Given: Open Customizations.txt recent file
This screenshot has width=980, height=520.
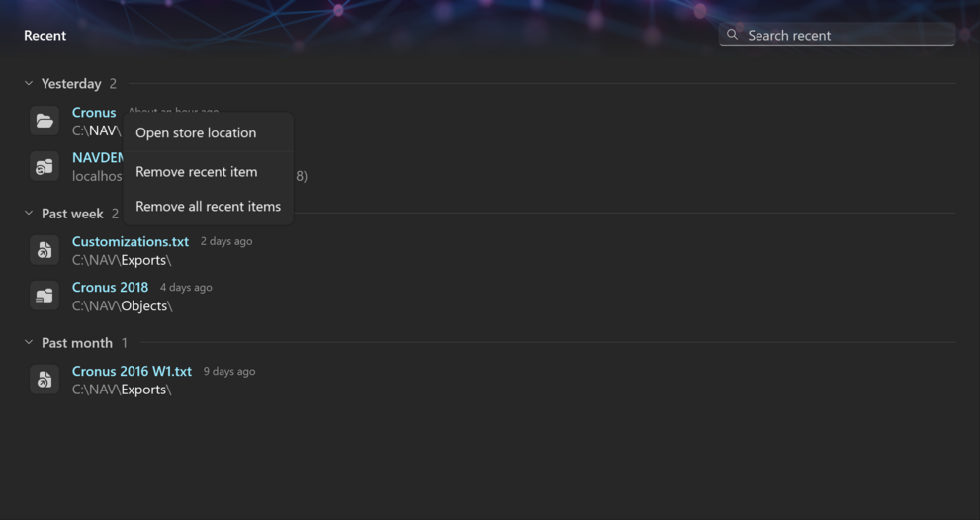Looking at the screenshot, I should click(130, 242).
